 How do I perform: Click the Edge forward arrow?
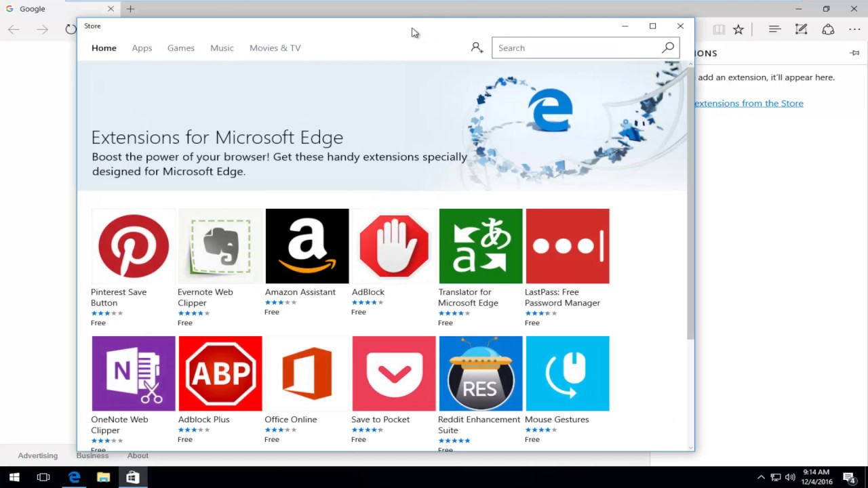coord(43,29)
